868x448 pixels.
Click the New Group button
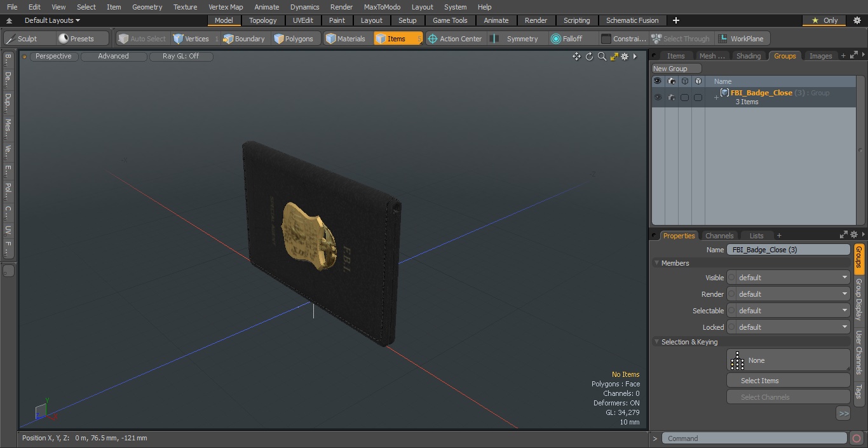click(x=677, y=69)
